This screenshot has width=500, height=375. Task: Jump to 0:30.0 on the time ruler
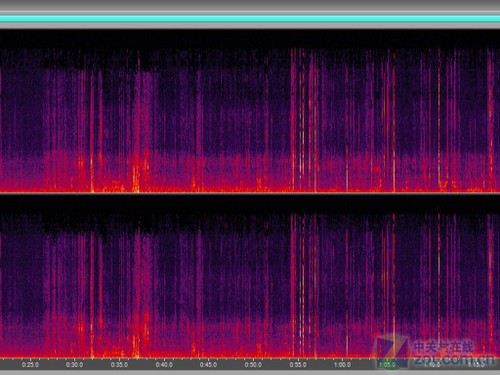pyautogui.click(x=75, y=365)
